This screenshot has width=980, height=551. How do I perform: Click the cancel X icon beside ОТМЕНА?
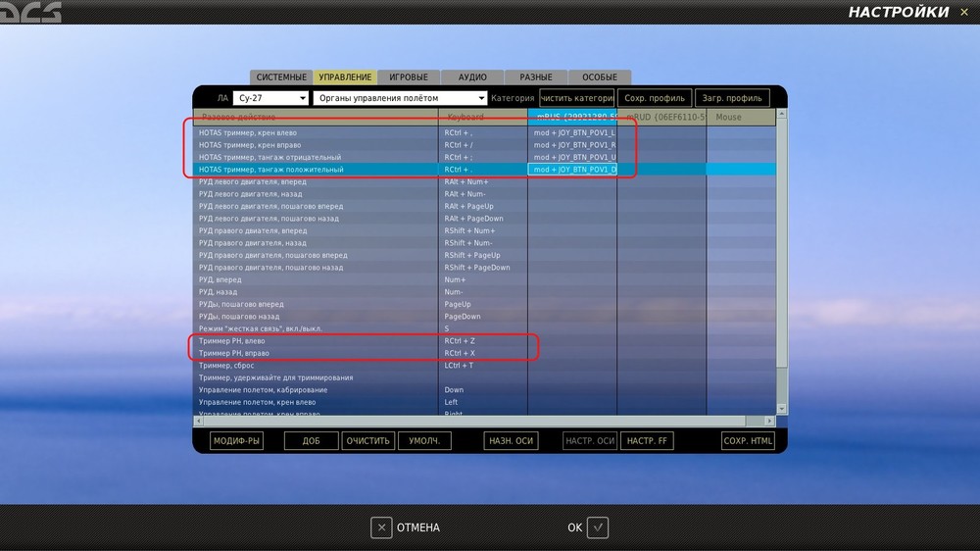point(381,527)
